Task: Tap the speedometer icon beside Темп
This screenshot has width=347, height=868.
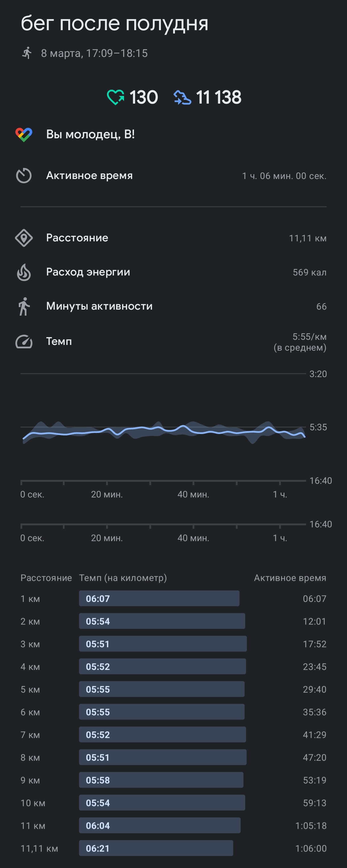Action: tap(24, 341)
